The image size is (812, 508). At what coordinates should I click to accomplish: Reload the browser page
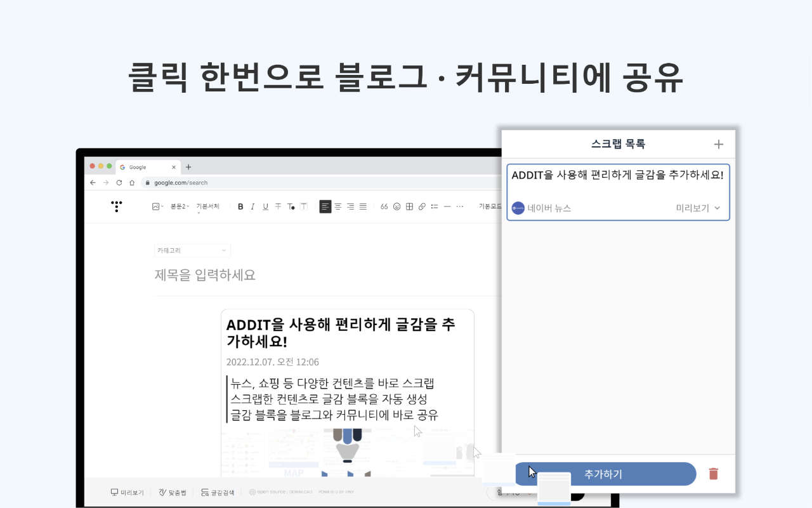pyautogui.click(x=119, y=182)
